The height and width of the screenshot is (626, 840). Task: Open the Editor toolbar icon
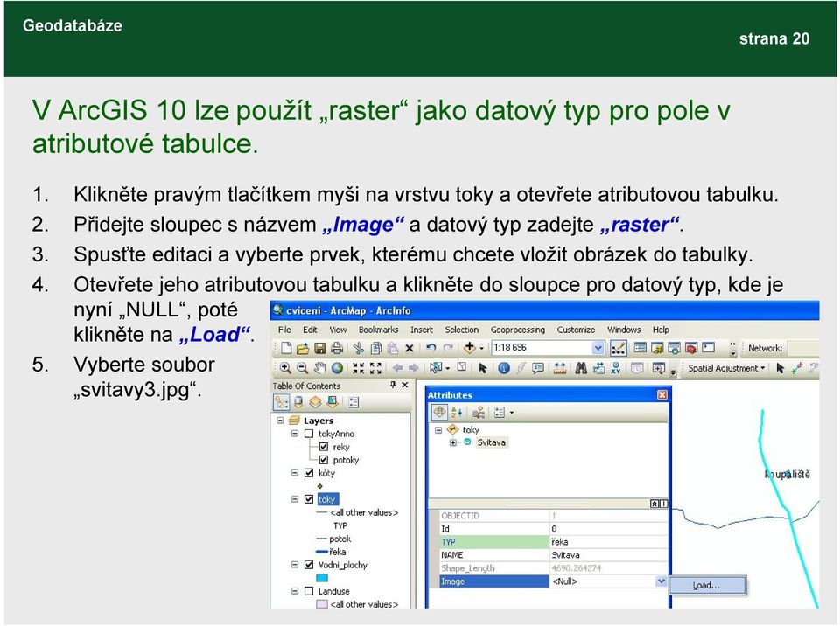point(619,349)
